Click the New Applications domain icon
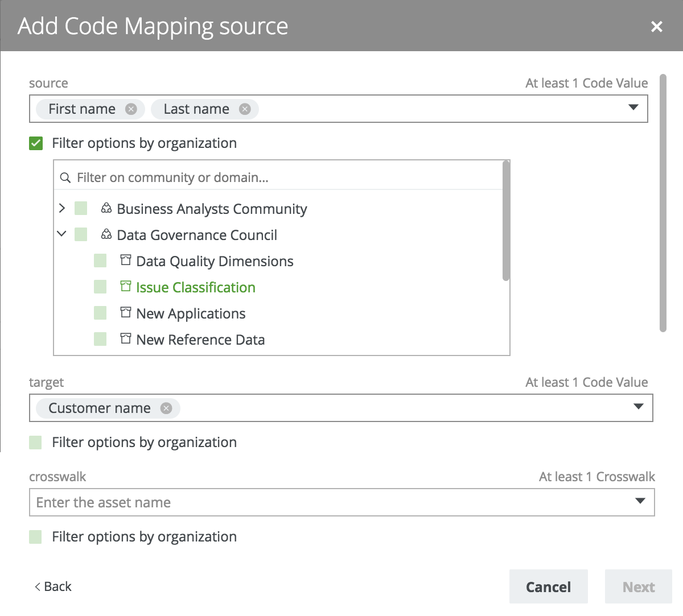The width and height of the screenshot is (683, 616). click(x=126, y=313)
